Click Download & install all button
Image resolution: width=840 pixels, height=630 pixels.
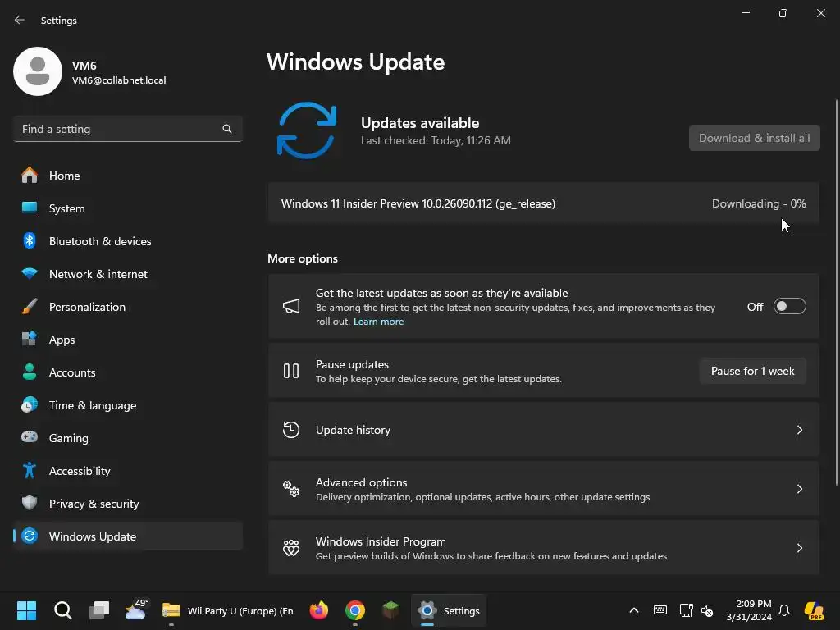point(755,138)
